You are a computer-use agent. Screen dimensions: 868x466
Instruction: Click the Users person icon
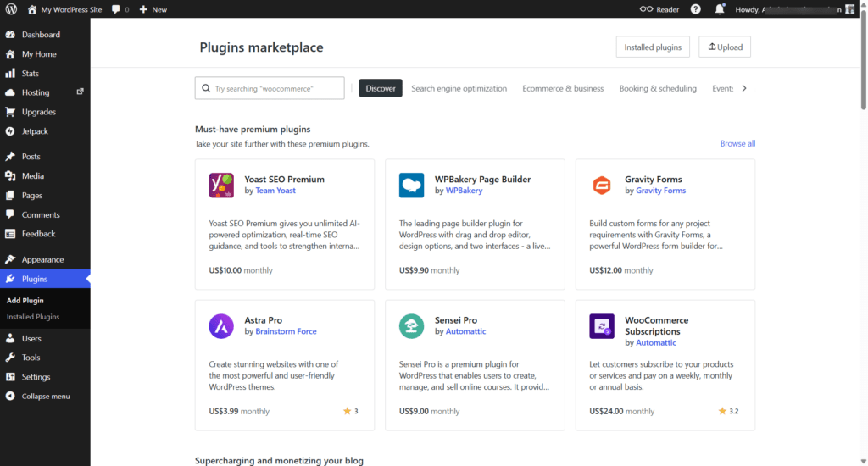(10, 338)
